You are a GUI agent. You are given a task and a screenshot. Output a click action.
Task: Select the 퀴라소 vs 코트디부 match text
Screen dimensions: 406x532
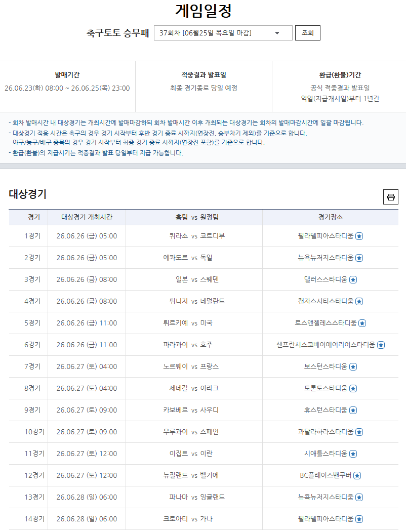tap(197, 236)
